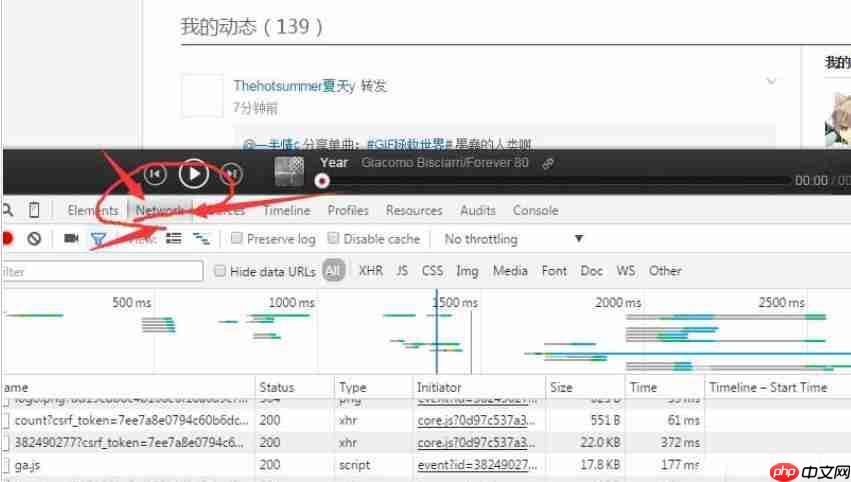The width and height of the screenshot is (851, 482).
Task: Click the album cover thumbnail
Action: pyautogui.click(x=289, y=171)
